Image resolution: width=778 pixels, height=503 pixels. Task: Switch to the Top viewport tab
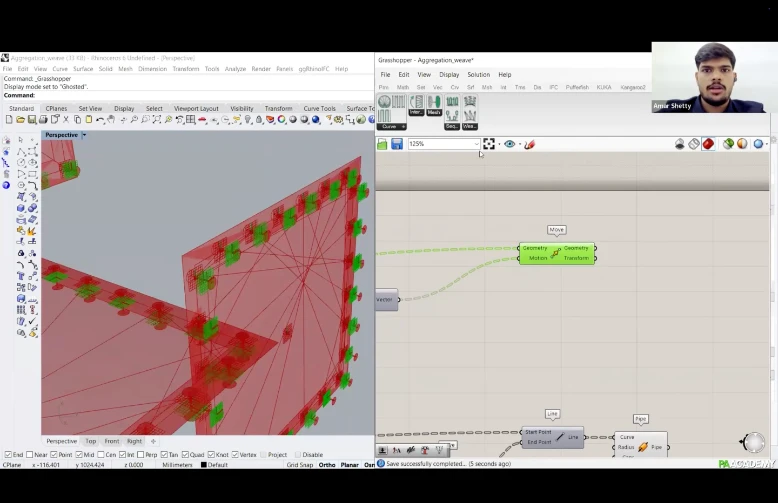[x=91, y=441]
